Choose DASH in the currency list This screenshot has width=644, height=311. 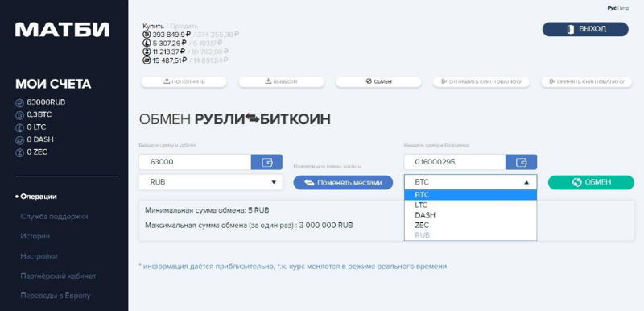pos(470,215)
